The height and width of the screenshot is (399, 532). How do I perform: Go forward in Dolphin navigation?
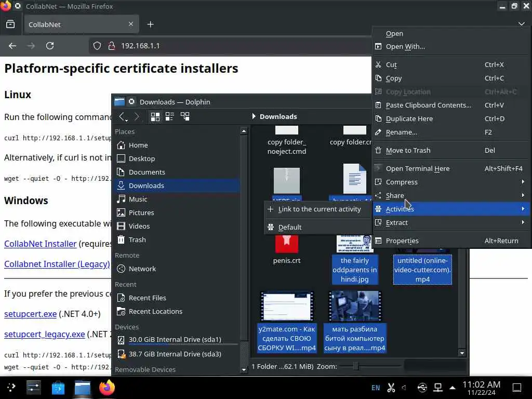[x=137, y=117]
